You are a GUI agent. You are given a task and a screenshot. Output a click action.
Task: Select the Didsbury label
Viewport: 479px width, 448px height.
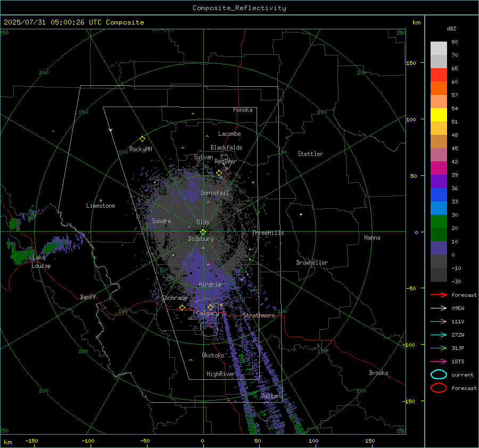click(x=201, y=239)
